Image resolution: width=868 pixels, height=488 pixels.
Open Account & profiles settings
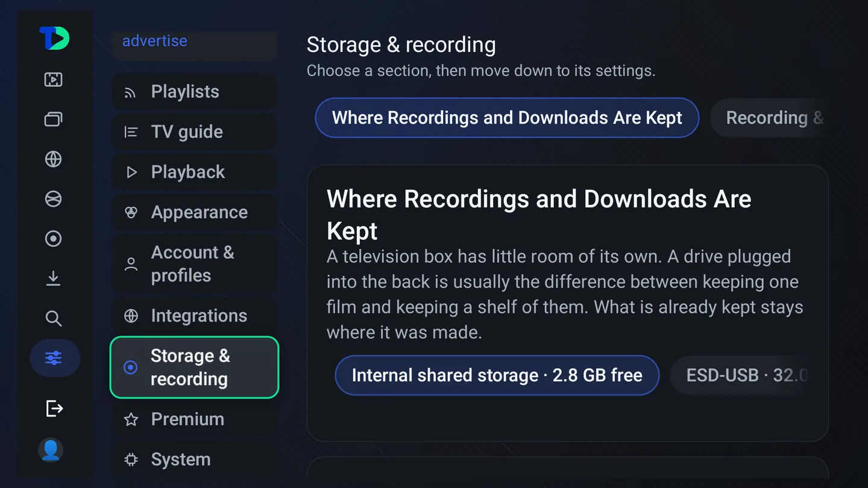click(194, 264)
